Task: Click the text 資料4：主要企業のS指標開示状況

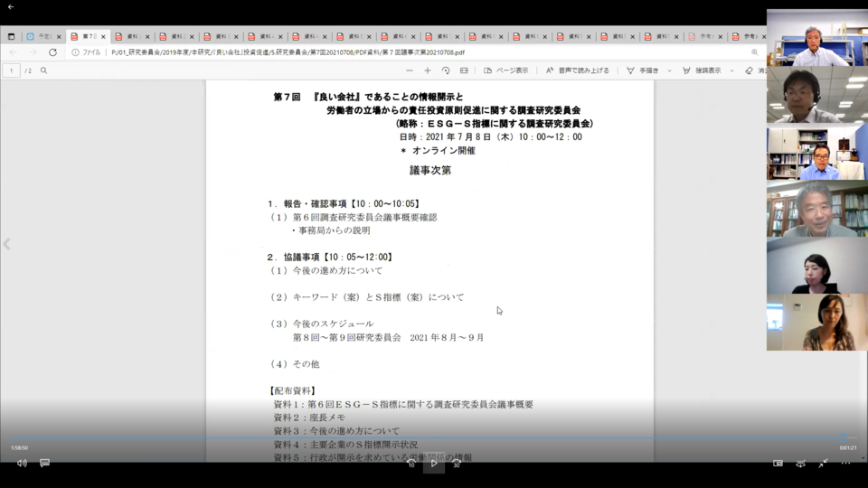Action: coord(345,445)
